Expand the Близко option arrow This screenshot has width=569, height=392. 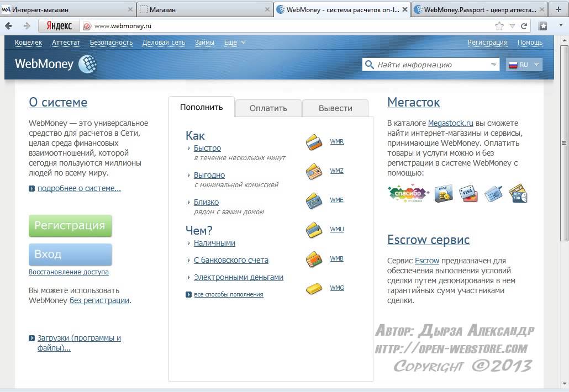click(x=189, y=202)
